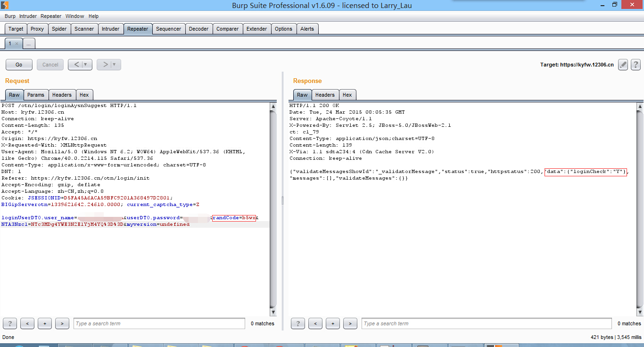Screen dimensions: 644x347
Task: Select the Request Headers tab
Action: pyautogui.click(x=62, y=95)
